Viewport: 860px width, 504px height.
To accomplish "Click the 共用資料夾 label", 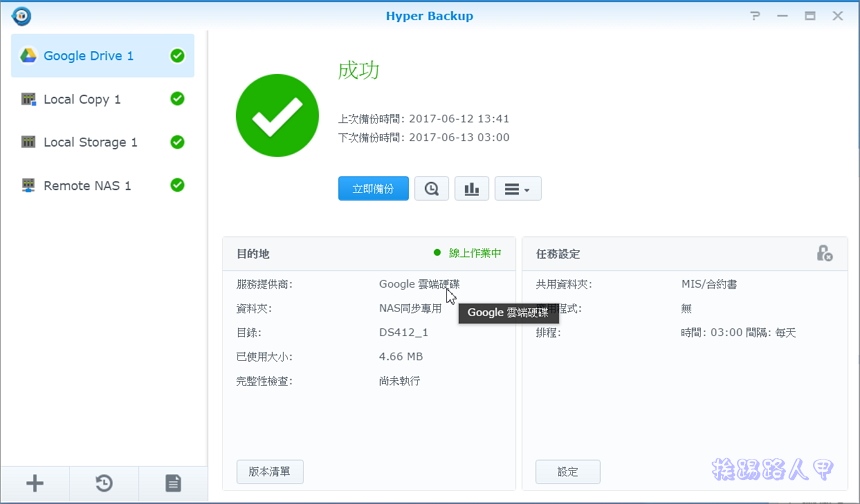I will [x=564, y=284].
